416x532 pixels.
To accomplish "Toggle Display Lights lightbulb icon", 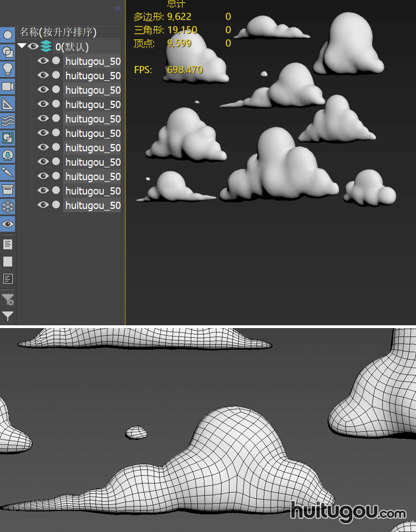I will [8, 69].
